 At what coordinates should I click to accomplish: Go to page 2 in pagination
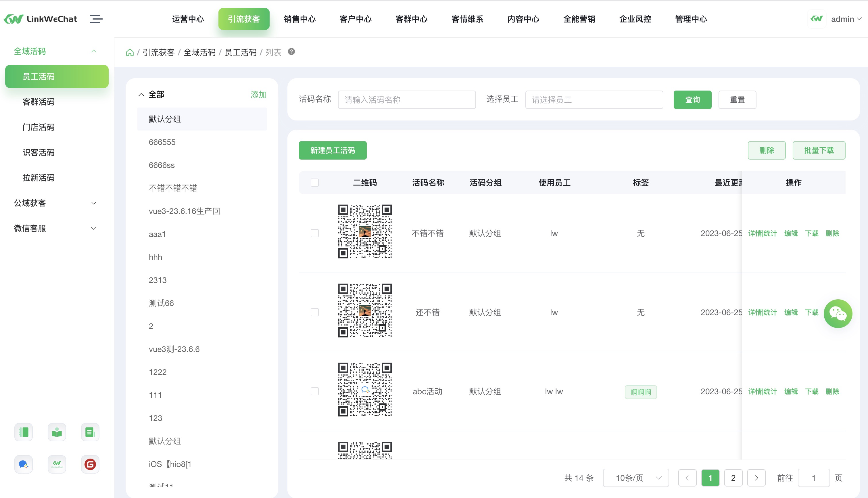[733, 478]
